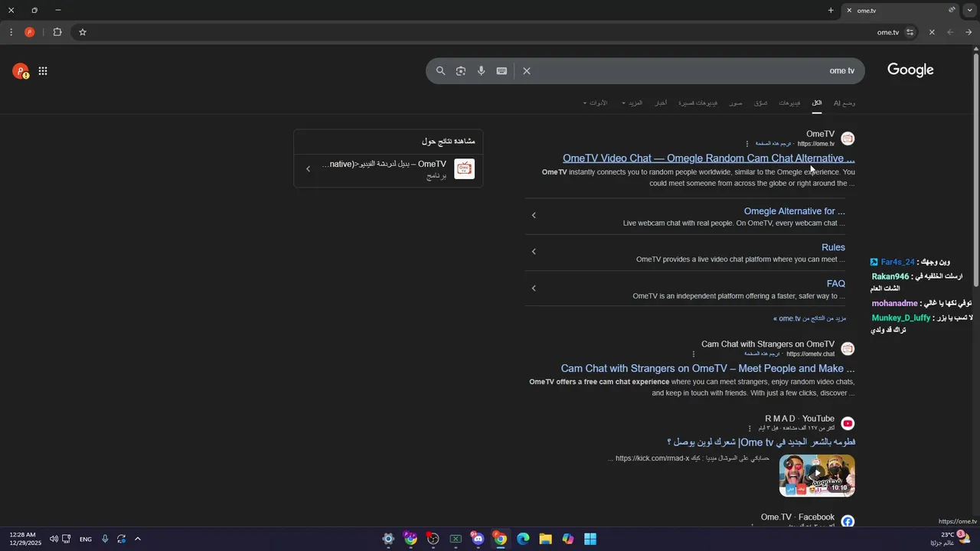Open the Windows Start button
This screenshot has height=551, width=980.
click(590, 539)
